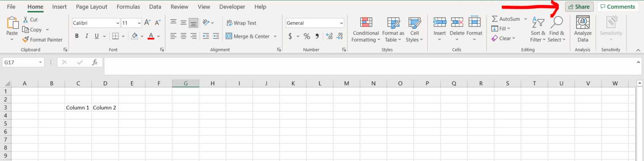Increase indent in Alignment group
The width and height of the screenshot is (644, 161).
point(216,36)
